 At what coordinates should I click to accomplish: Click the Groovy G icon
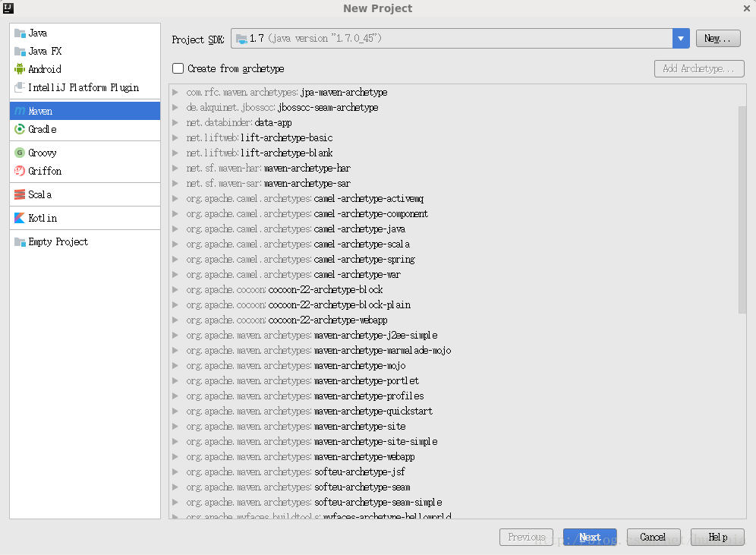(20, 153)
